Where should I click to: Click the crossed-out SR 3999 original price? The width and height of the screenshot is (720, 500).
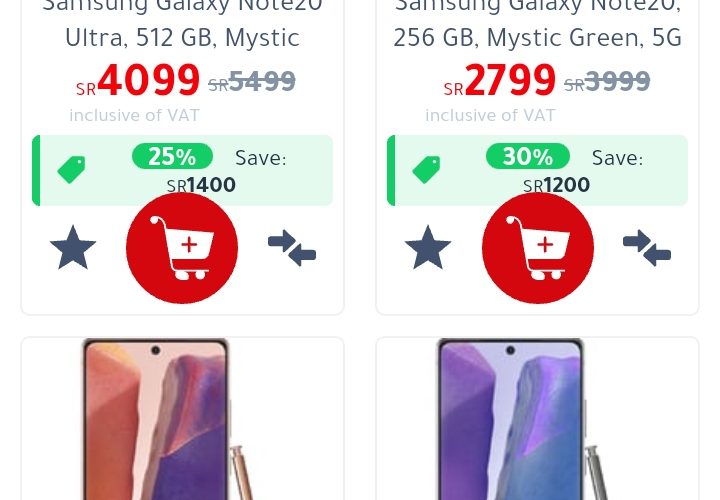pyautogui.click(x=607, y=82)
